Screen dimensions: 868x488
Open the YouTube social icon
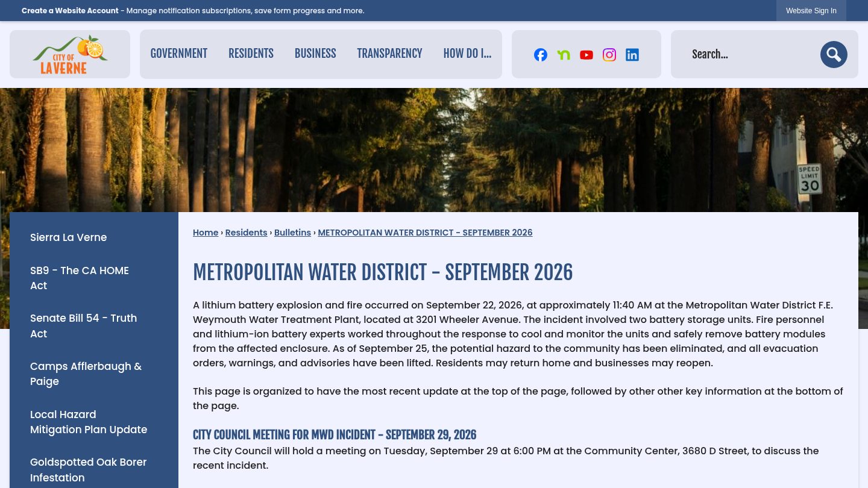[x=587, y=55]
